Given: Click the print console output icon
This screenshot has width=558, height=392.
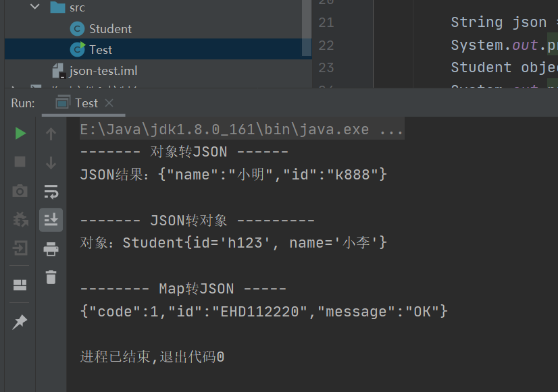Looking at the screenshot, I should [51, 249].
